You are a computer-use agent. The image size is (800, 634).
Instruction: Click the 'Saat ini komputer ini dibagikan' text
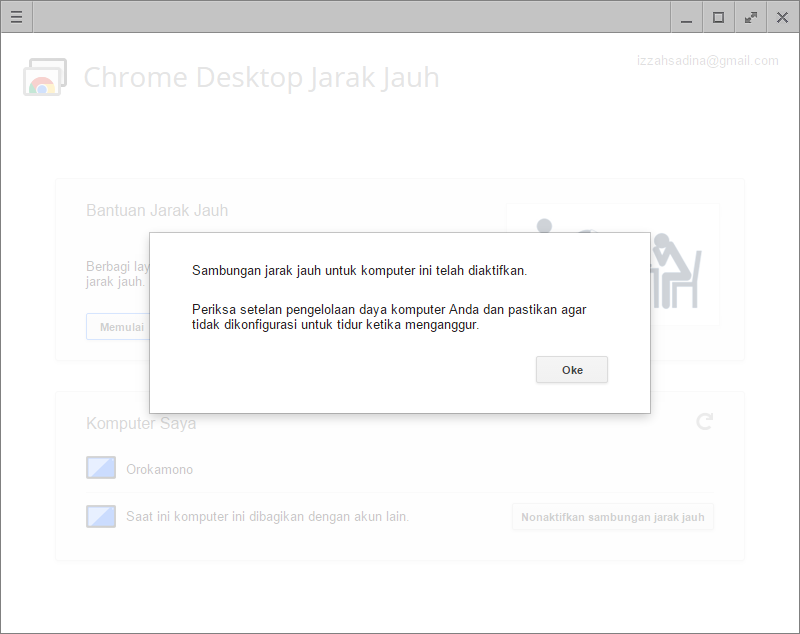[267, 517]
